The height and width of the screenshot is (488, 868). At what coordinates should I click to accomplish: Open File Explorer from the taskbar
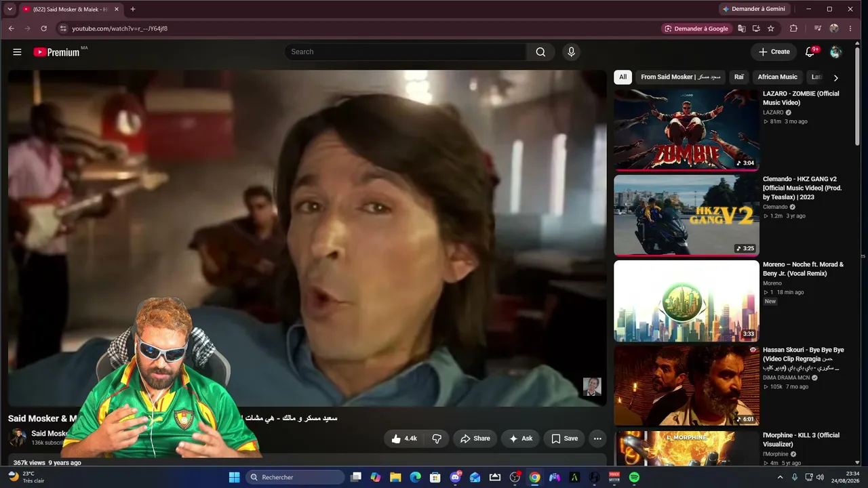(x=395, y=477)
